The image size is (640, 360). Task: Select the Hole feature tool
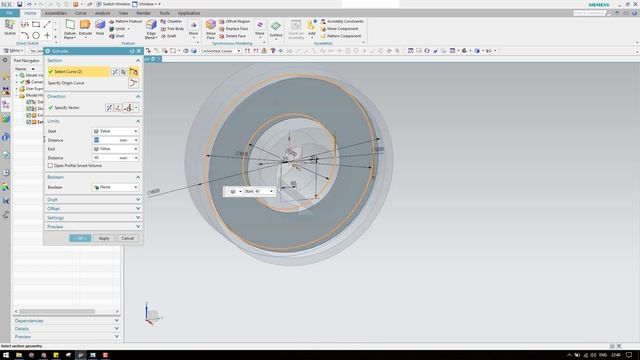tap(100, 28)
